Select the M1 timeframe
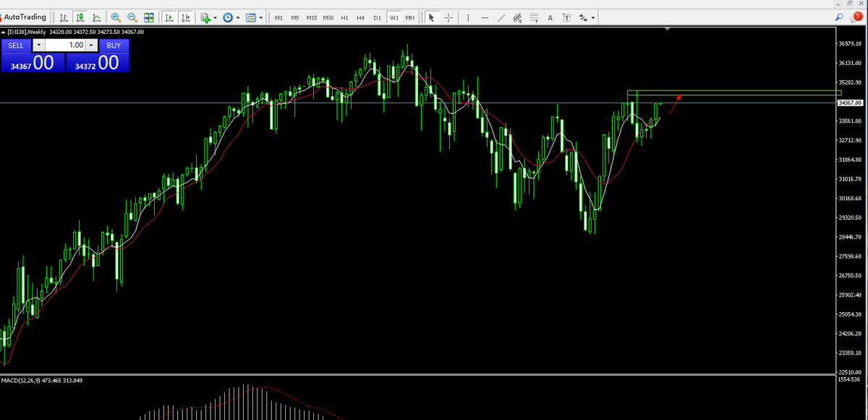 (278, 17)
